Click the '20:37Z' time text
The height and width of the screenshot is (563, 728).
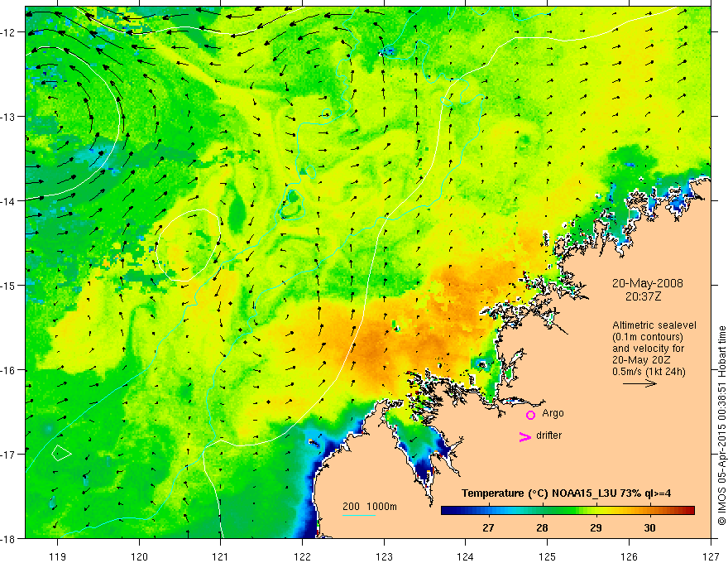(643, 296)
